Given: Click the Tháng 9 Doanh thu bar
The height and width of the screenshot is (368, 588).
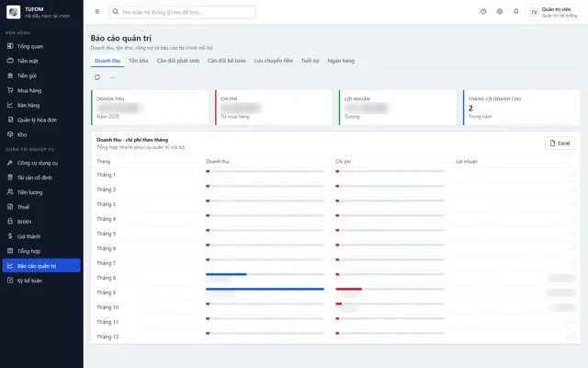Looking at the screenshot, I should (x=265, y=289).
